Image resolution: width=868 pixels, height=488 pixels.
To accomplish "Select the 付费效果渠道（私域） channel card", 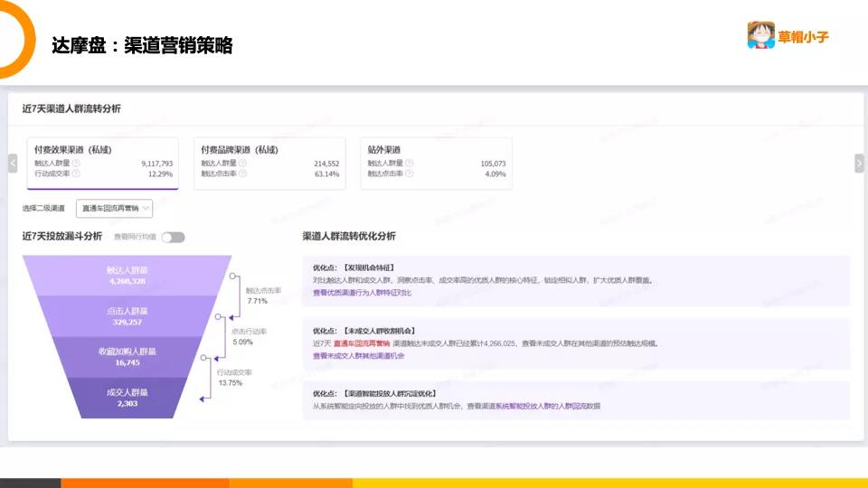I will pos(102,163).
